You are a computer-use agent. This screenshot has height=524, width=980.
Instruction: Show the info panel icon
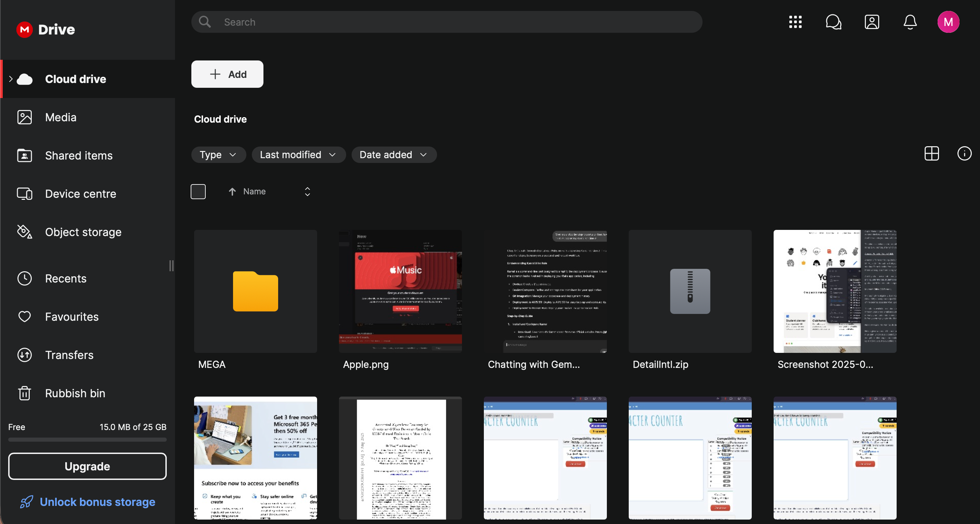(964, 154)
